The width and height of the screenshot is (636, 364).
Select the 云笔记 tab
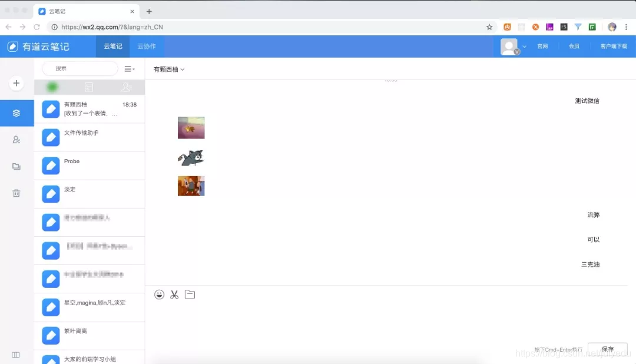(x=112, y=46)
